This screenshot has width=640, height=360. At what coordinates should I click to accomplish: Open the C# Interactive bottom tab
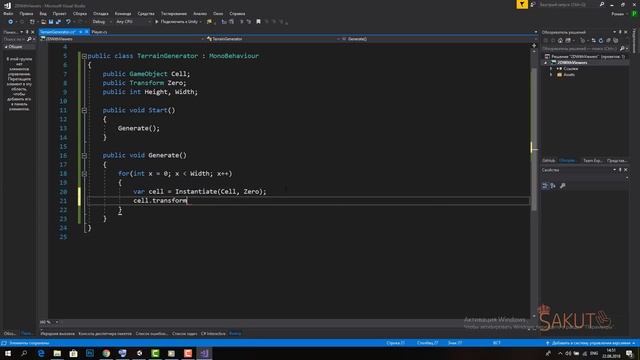click(213, 333)
